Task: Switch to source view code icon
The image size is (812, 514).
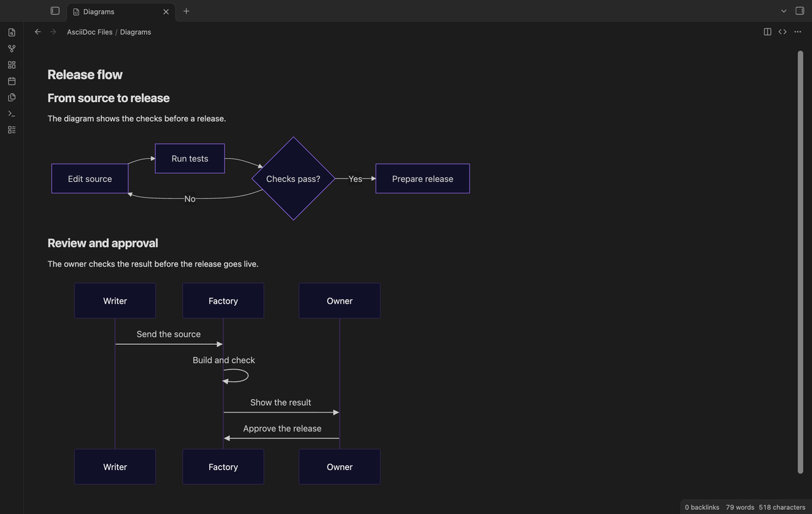Action: pyautogui.click(x=782, y=32)
